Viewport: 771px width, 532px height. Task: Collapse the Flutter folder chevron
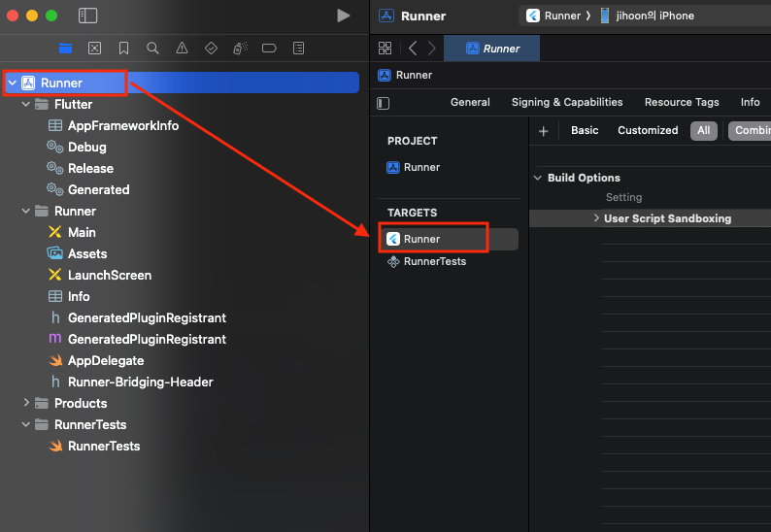click(26, 104)
